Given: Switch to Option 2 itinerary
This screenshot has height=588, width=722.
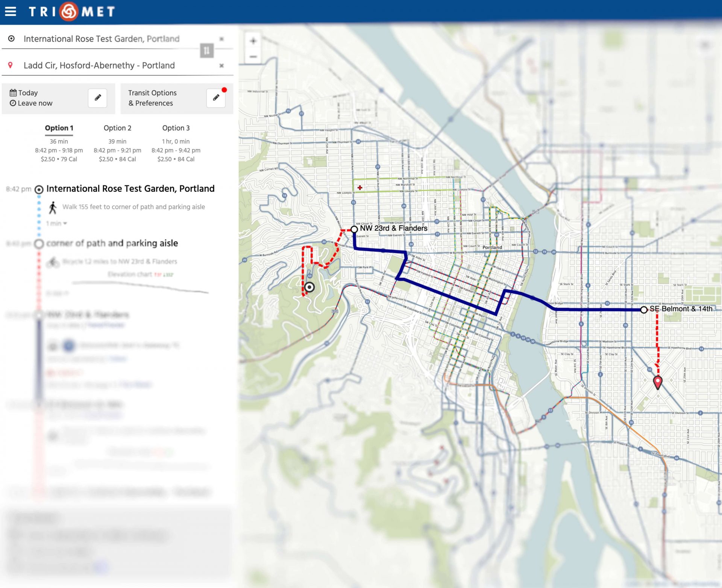Looking at the screenshot, I should pos(118,128).
